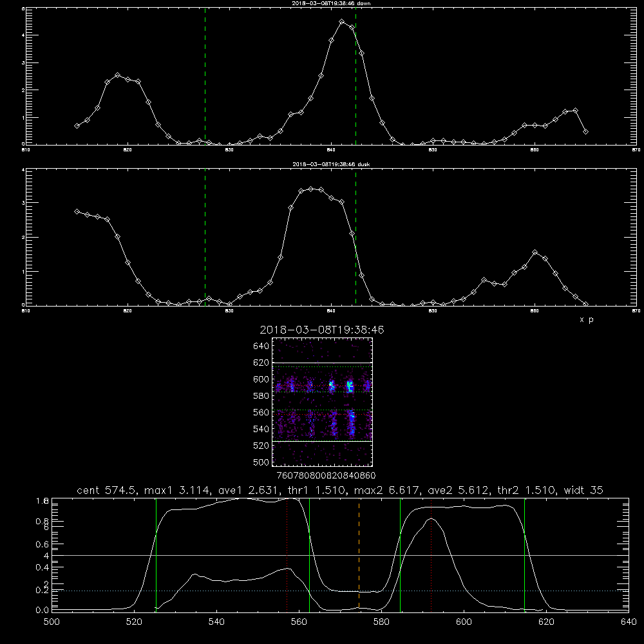Image resolution: width=644 pixels, height=644 pixels.
Task: Select the 'max1 3.114' value
Action: 178,490
